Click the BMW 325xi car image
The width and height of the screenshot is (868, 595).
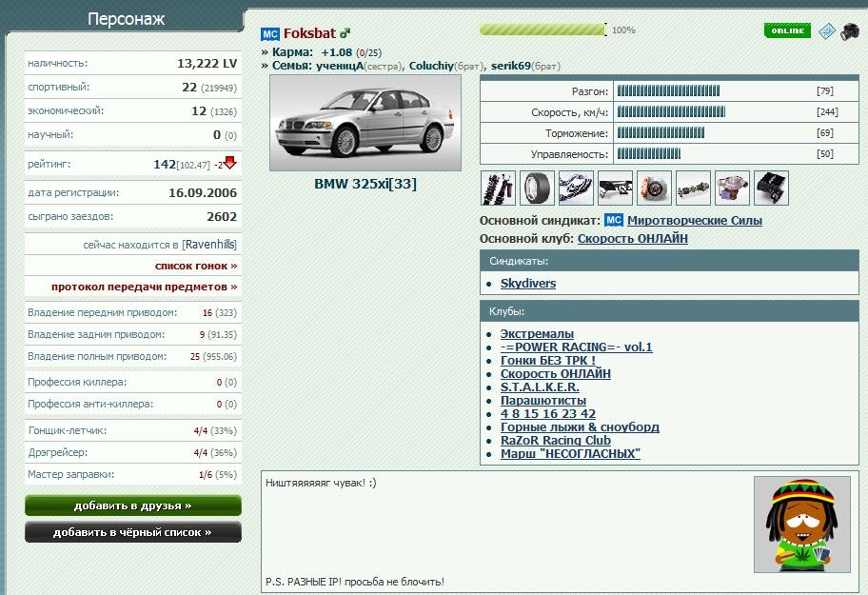click(365, 123)
